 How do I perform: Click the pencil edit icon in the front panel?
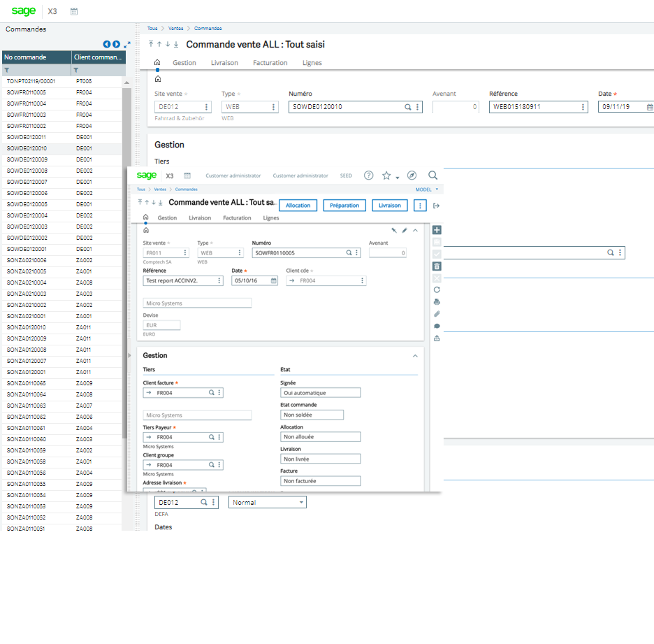pos(404,230)
